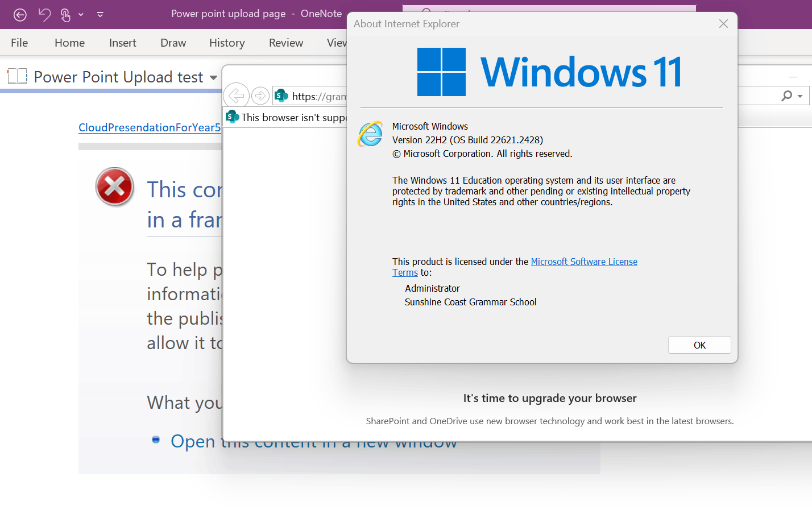Click the Touch/Mouse mode hand icon
This screenshot has height=514, width=812.
point(65,15)
